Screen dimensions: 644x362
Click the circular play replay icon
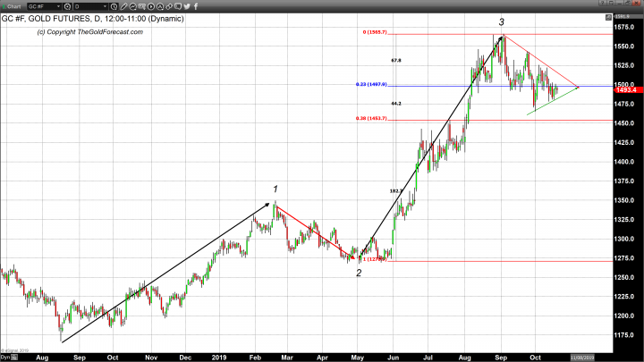(151, 6)
